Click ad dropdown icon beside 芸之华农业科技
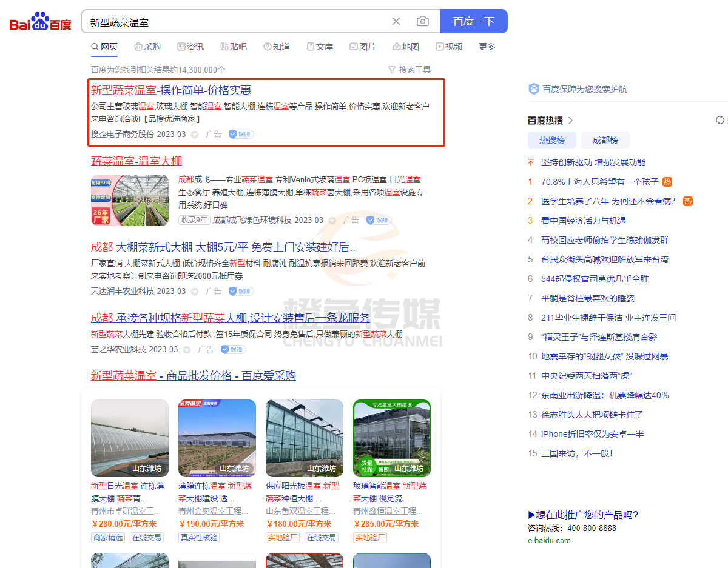The image size is (728, 568). [x=187, y=350]
